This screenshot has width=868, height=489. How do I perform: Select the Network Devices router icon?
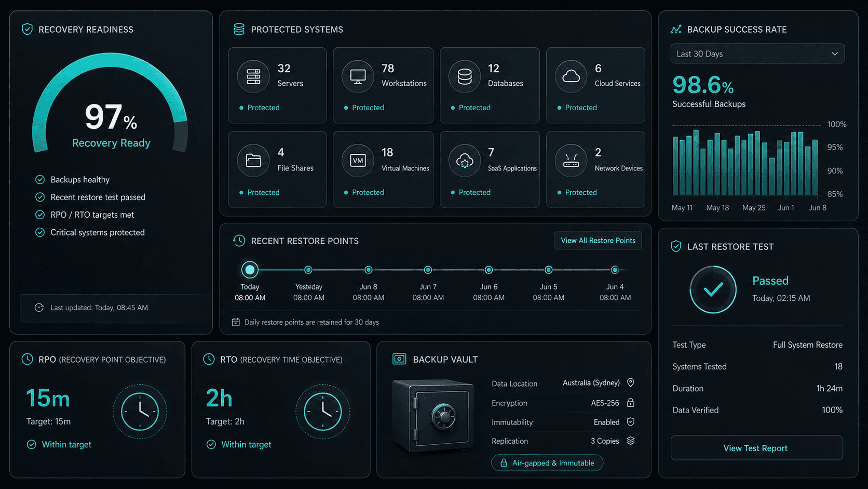tap(571, 161)
